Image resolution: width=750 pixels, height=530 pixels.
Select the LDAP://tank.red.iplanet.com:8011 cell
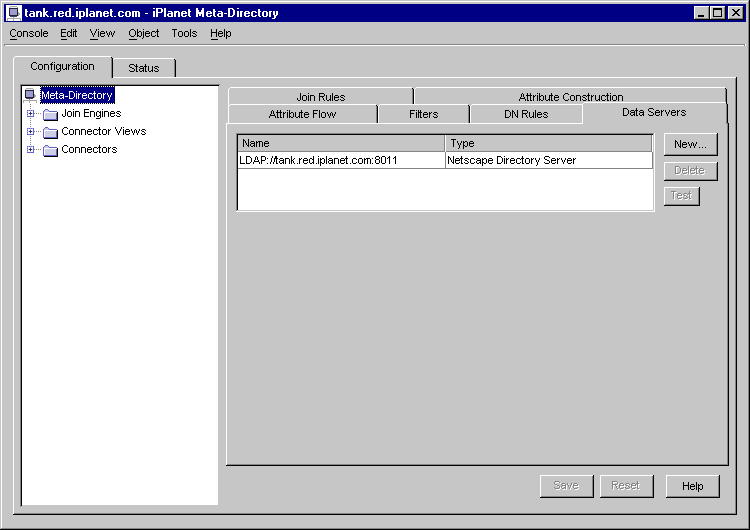point(342,160)
